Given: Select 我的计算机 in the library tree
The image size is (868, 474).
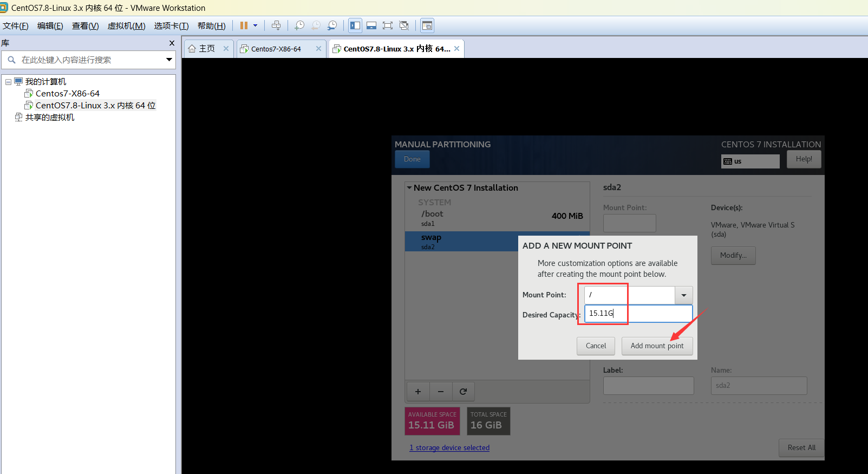Looking at the screenshot, I should pyautogui.click(x=45, y=82).
